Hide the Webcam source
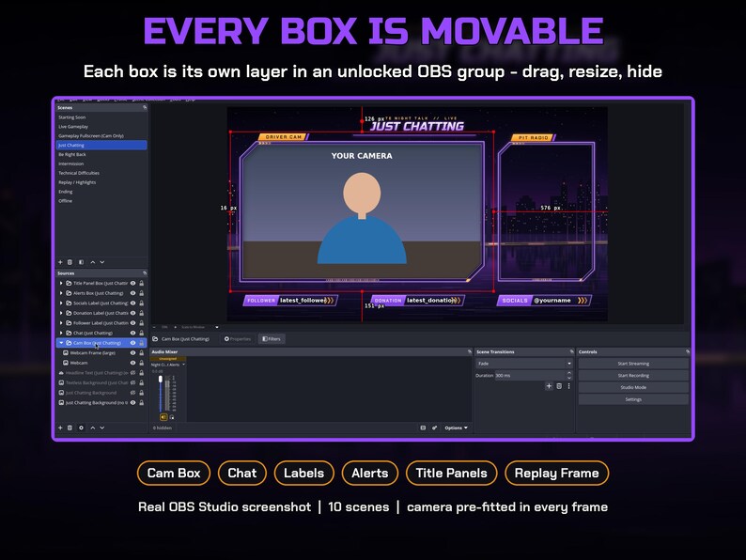 133,363
